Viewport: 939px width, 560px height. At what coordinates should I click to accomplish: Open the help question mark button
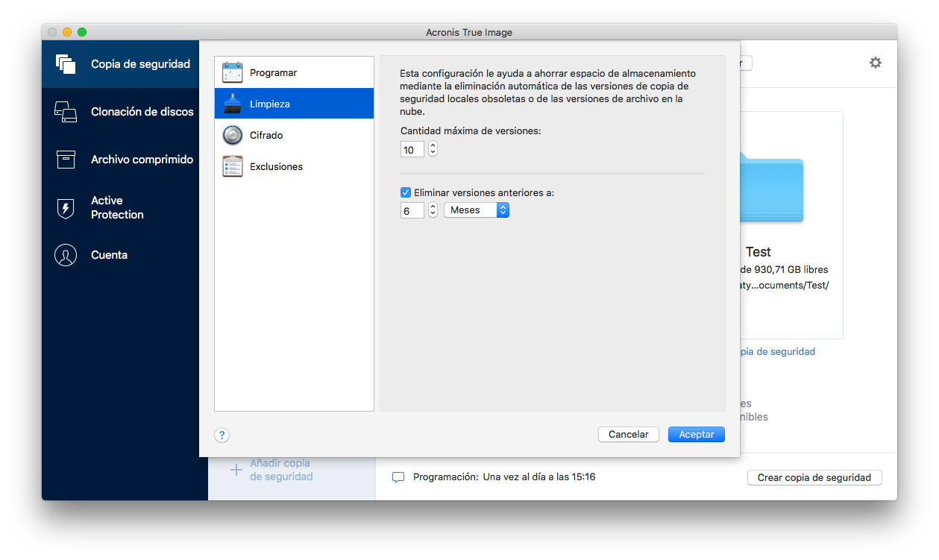click(x=222, y=435)
